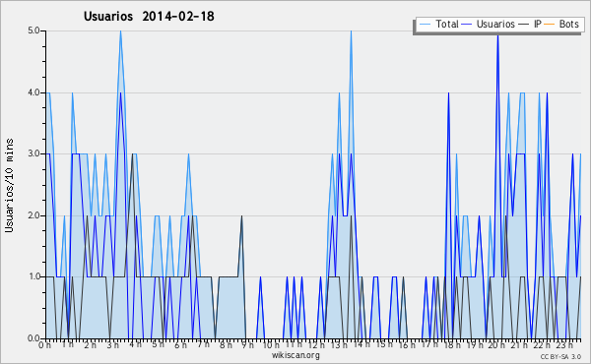The height and width of the screenshot is (364, 591).
Task: Click the 5.0 value on y-axis
Action: (x=33, y=30)
